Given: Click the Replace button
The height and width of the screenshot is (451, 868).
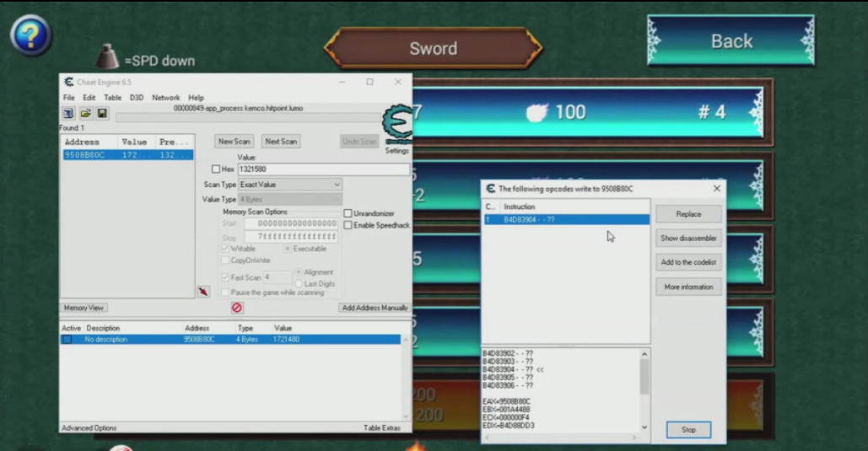Looking at the screenshot, I should (x=688, y=214).
